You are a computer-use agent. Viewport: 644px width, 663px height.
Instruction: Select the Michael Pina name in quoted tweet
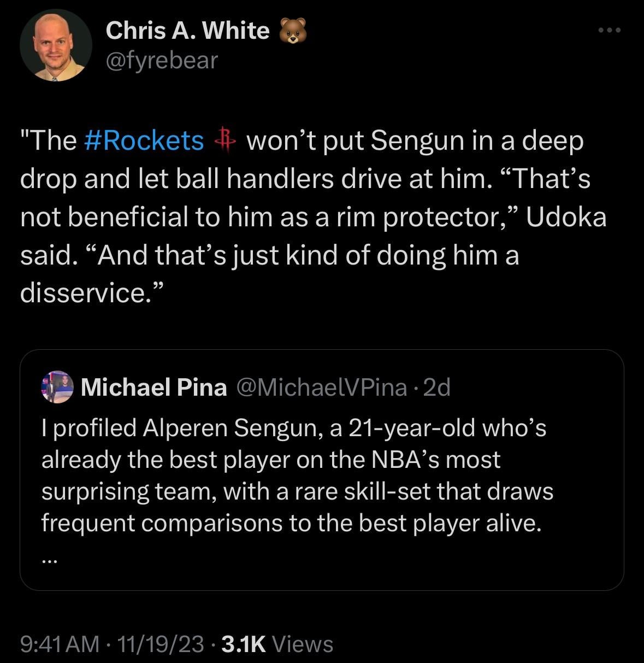[x=153, y=388]
